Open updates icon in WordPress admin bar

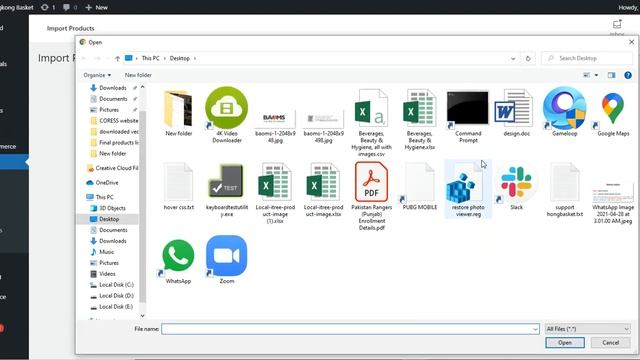(x=48, y=7)
